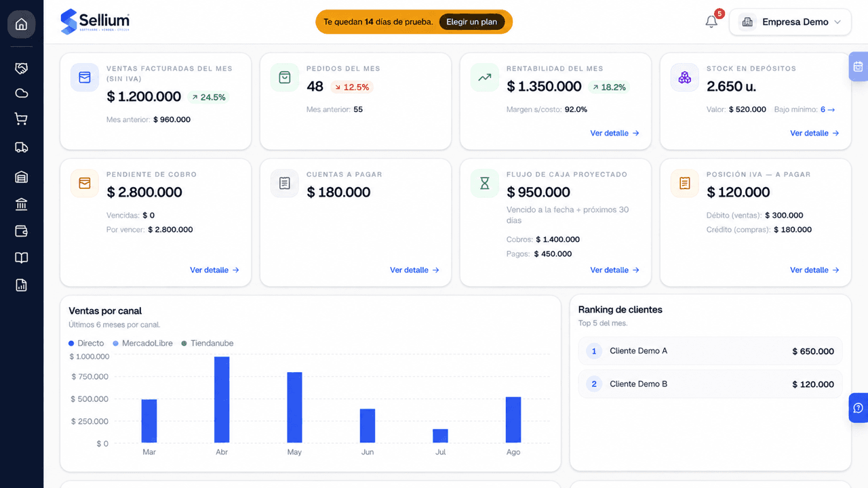Viewport: 868px width, 488px height.
Task: Click the Flujo de caja hourglass icon
Action: (485, 183)
